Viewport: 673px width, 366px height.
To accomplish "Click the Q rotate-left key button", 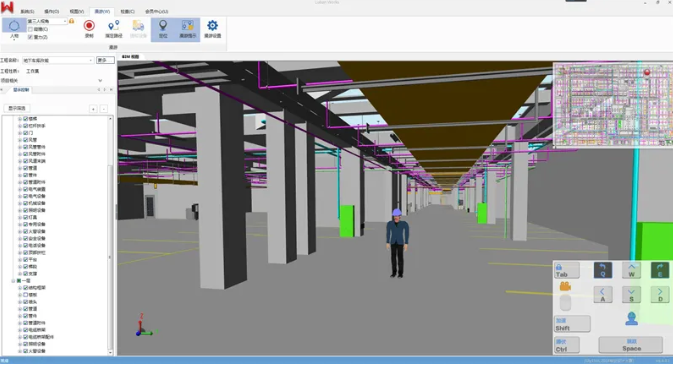I will tap(603, 270).
